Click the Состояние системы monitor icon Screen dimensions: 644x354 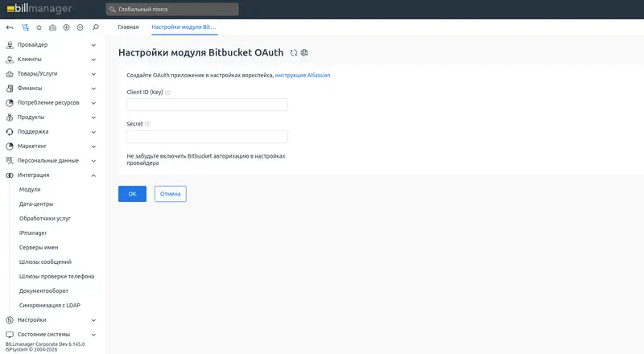click(x=10, y=335)
